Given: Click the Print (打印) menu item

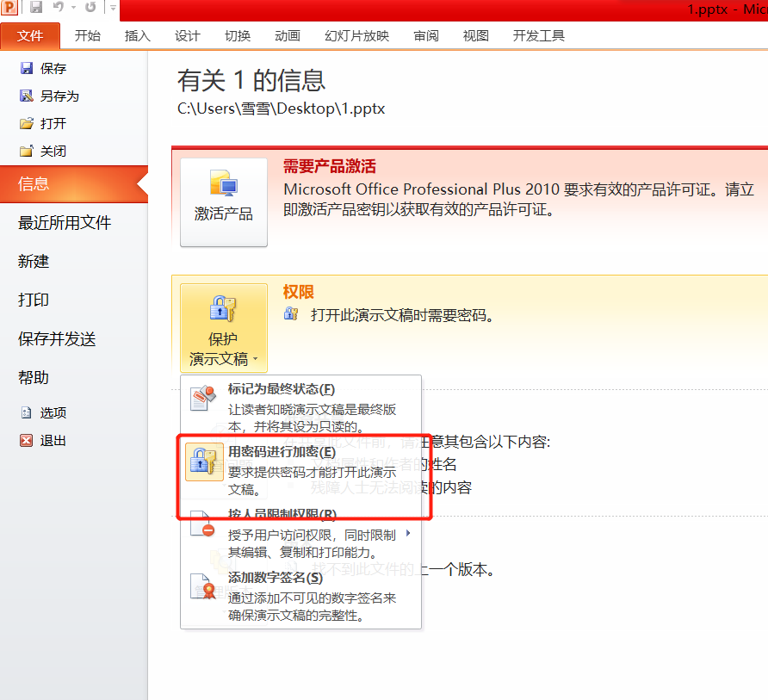Looking at the screenshot, I should pos(34,300).
